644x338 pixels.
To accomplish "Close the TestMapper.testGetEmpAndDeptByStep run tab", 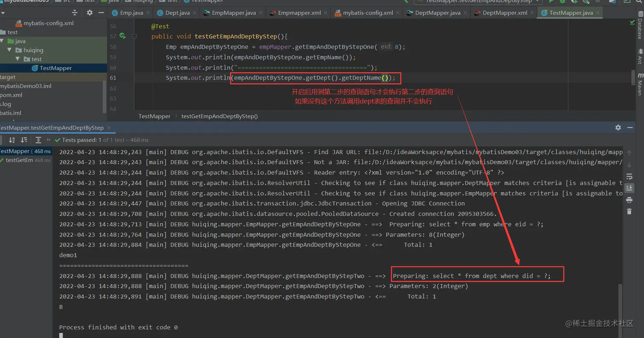I will [x=108, y=128].
